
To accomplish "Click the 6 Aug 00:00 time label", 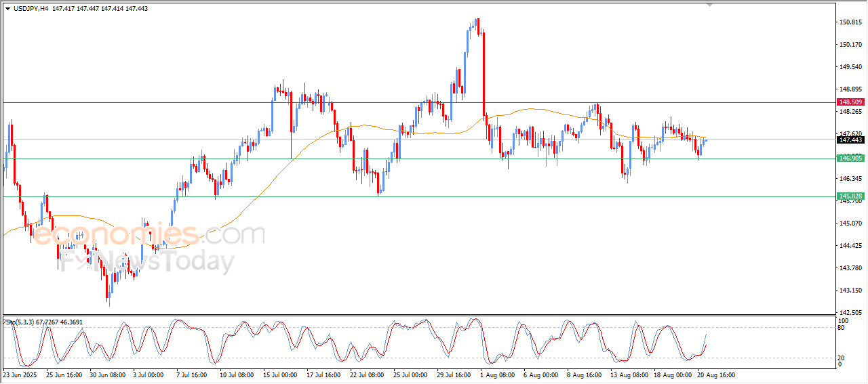I will tap(542, 375).
